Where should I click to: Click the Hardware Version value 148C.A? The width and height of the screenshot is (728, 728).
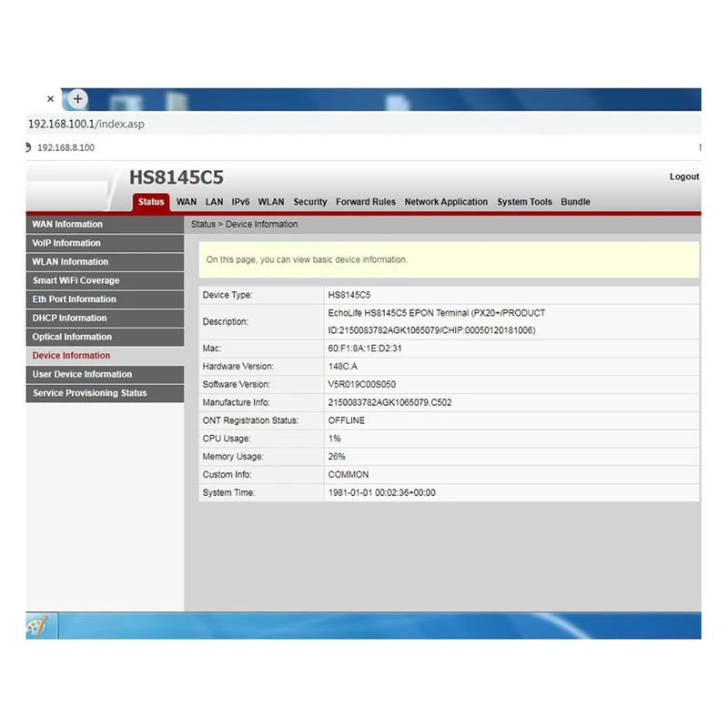pyautogui.click(x=343, y=367)
